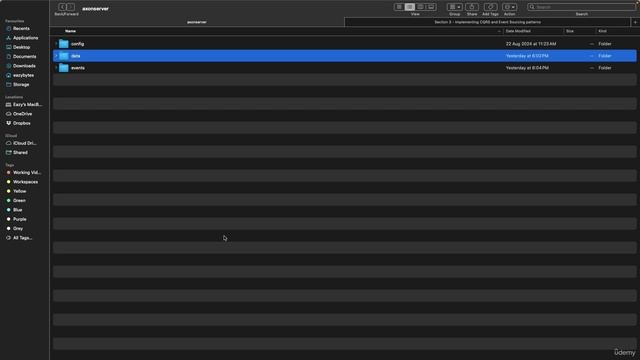Open Desktop in the sidebar
640x360 pixels.
21,47
